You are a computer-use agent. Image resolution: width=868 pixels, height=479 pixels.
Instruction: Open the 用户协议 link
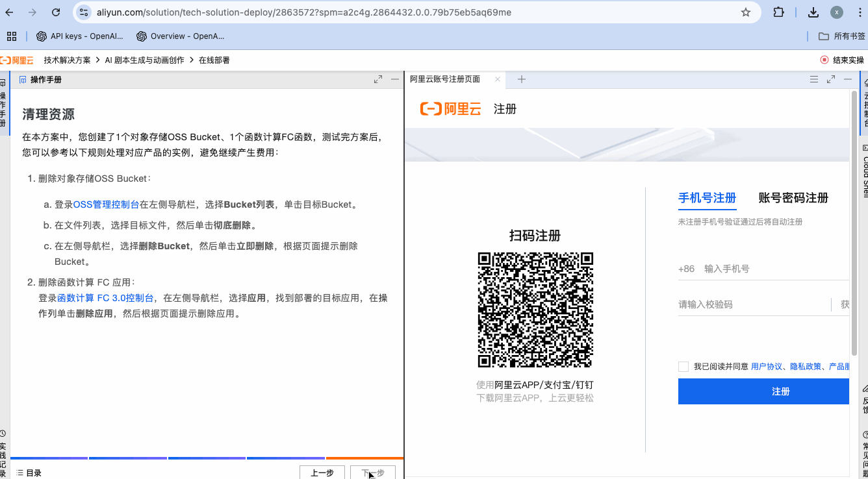click(x=767, y=367)
